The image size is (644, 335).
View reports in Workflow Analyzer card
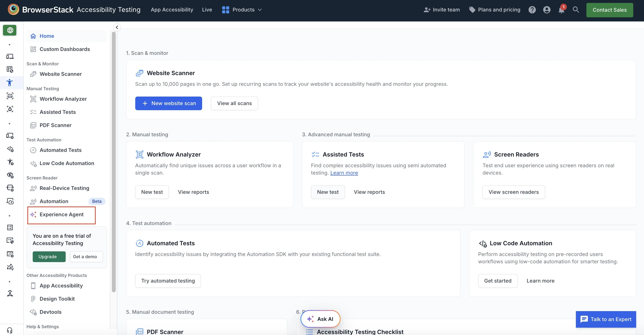tap(193, 192)
